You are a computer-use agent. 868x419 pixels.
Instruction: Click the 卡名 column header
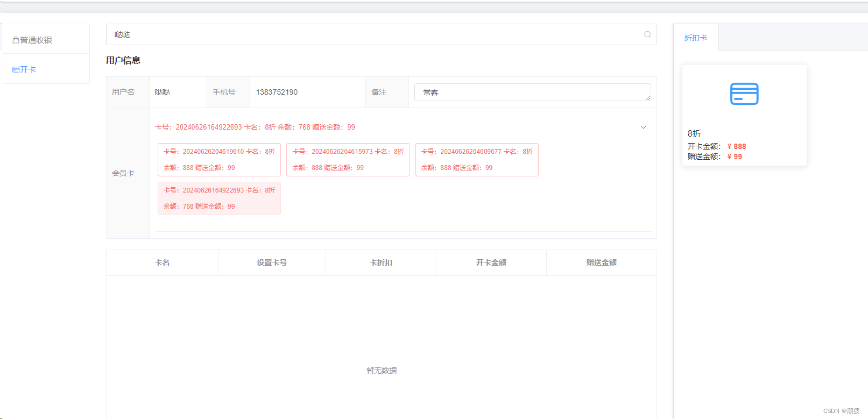coord(162,262)
